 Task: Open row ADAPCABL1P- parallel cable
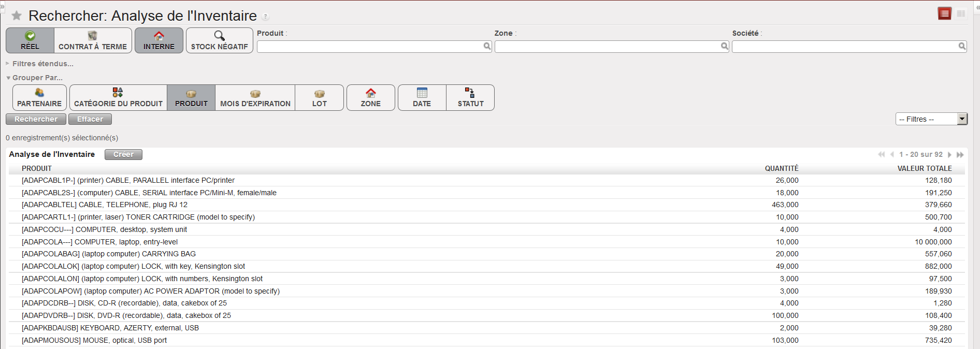pos(487,180)
